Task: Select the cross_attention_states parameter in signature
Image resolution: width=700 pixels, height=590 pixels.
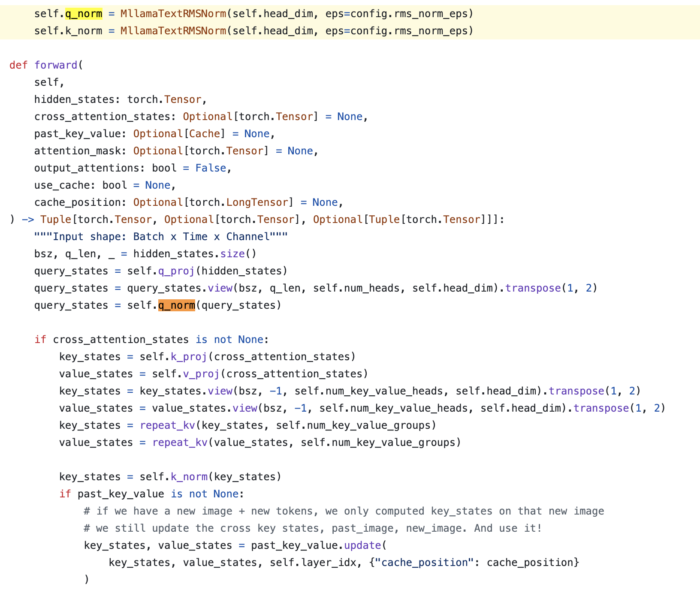Action: point(102,117)
